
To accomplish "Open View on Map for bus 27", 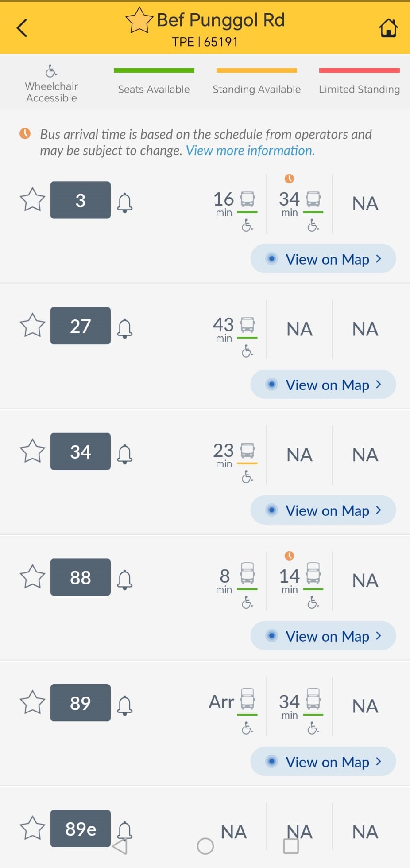I will click(x=323, y=385).
